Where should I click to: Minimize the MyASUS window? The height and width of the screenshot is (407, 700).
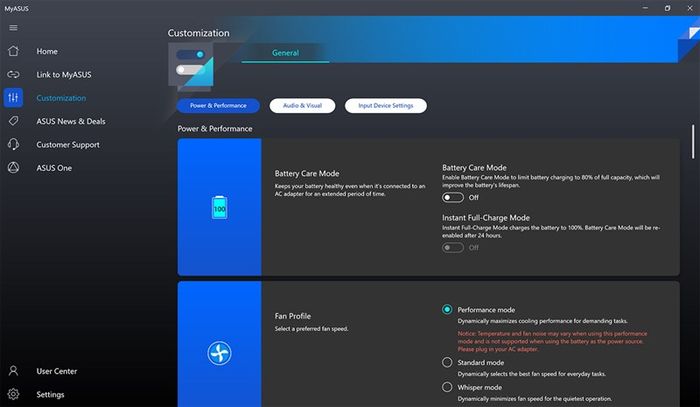(645, 8)
